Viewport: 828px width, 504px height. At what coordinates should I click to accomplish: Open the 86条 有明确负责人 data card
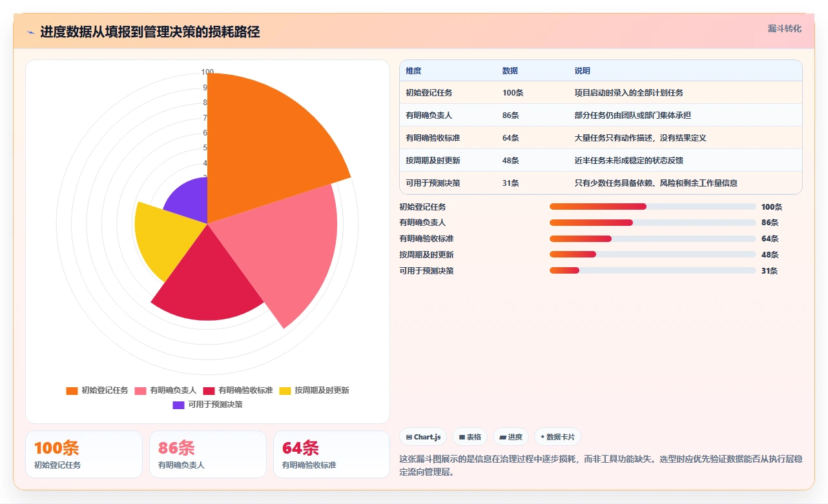(208, 454)
